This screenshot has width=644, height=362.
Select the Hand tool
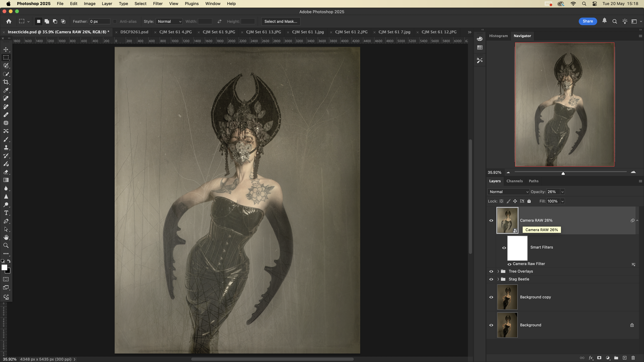coord(6,237)
